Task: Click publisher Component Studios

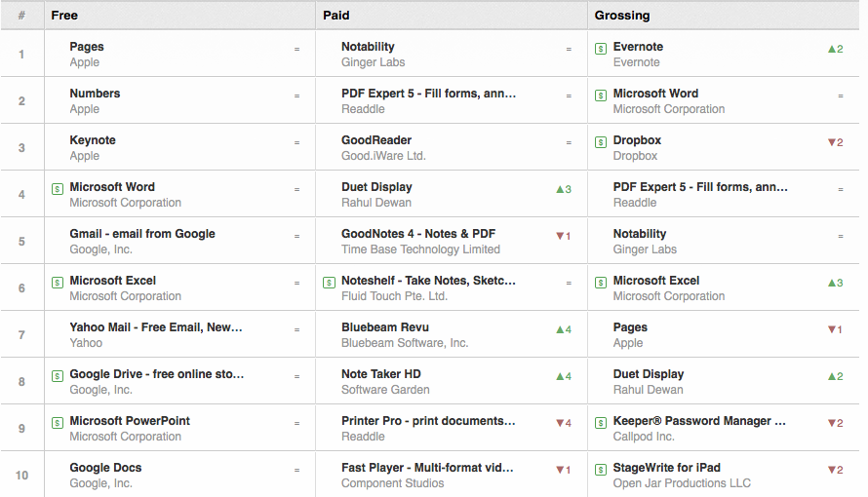Action: [x=392, y=483]
